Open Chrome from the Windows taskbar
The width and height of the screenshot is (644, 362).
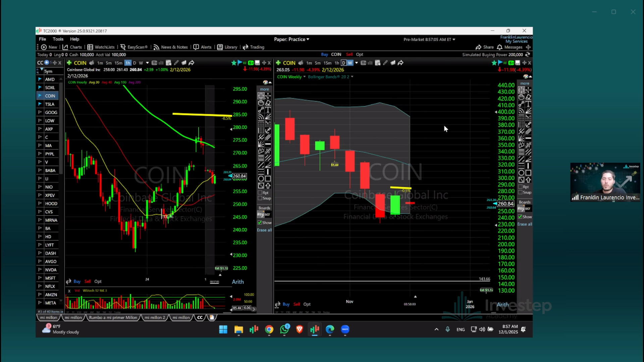269,329
